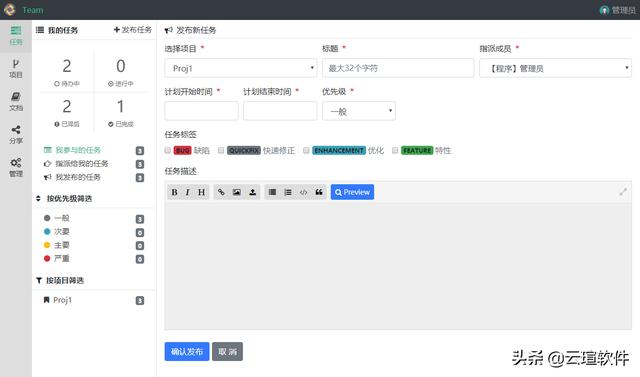Open the 项目 section in left sidebar
This screenshot has height=377, width=640.
point(16,69)
